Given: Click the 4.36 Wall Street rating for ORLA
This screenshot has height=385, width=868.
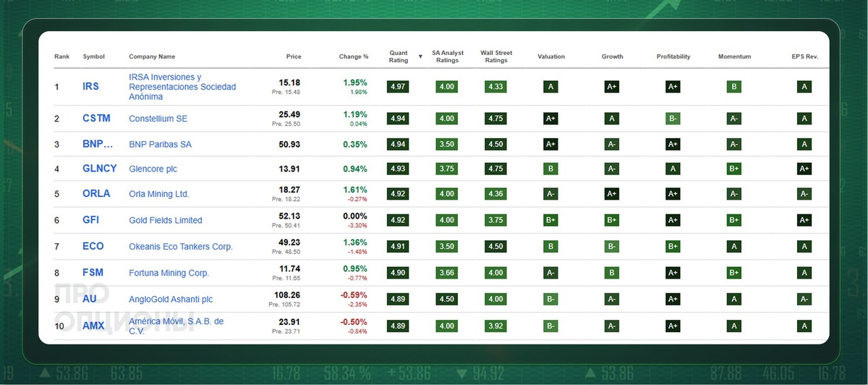Looking at the screenshot, I should pos(496,194).
